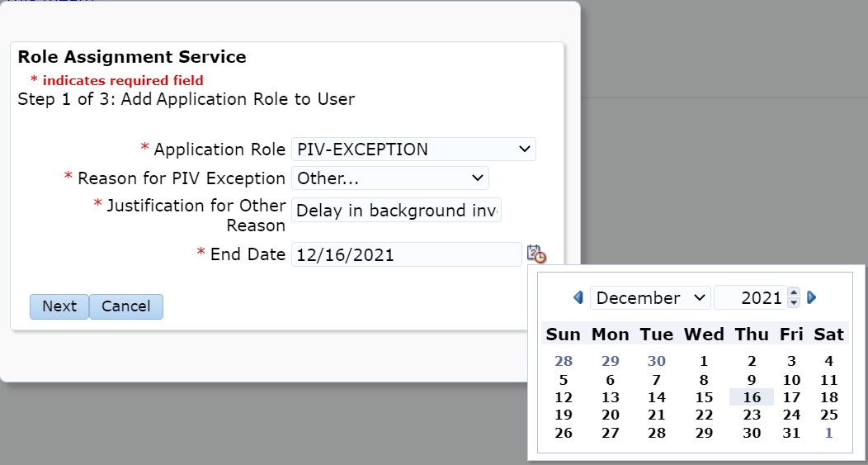Go to previous month arrow
This screenshot has width=868, height=465.
coord(578,297)
